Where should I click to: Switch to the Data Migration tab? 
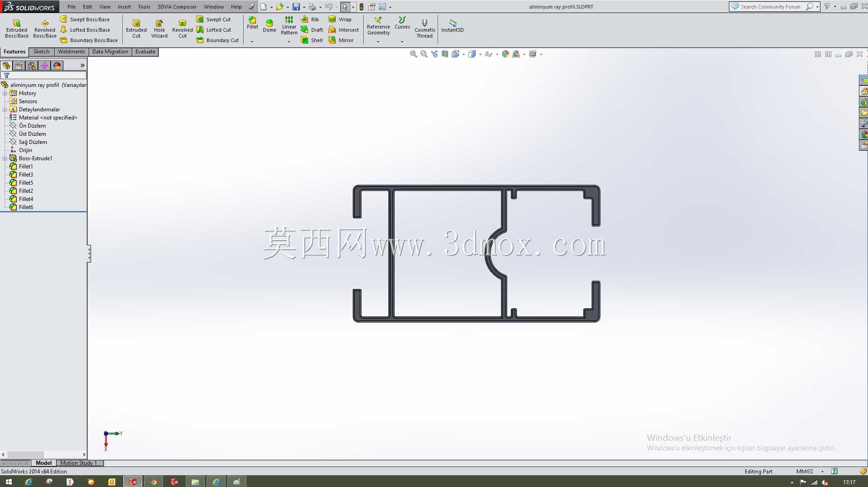pos(110,52)
